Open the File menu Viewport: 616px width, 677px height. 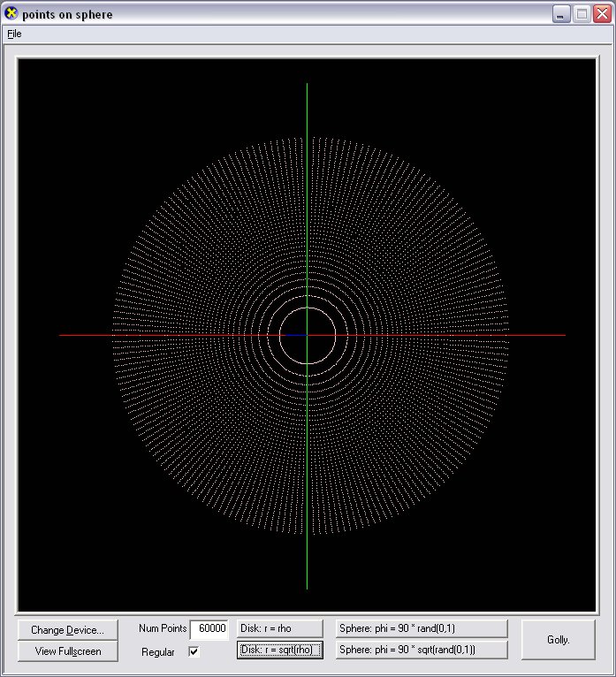[x=13, y=34]
